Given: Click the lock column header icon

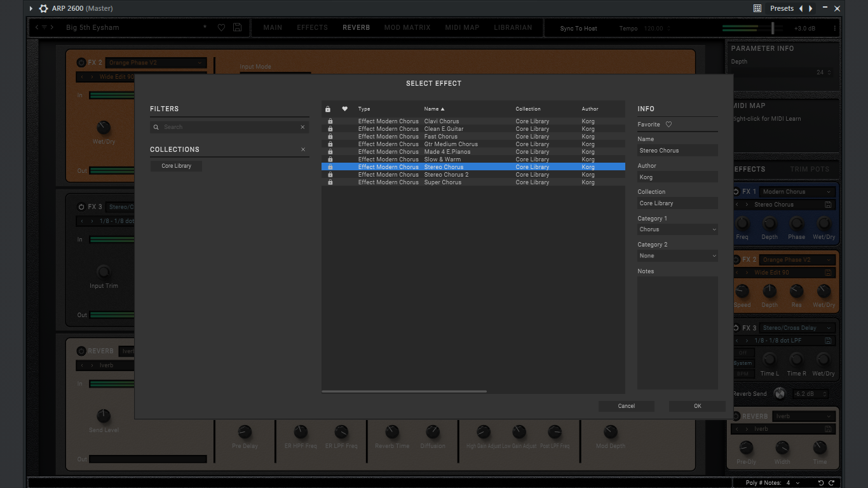Looking at the screenshot, I should pyautogui.click(x=328, y=109).
